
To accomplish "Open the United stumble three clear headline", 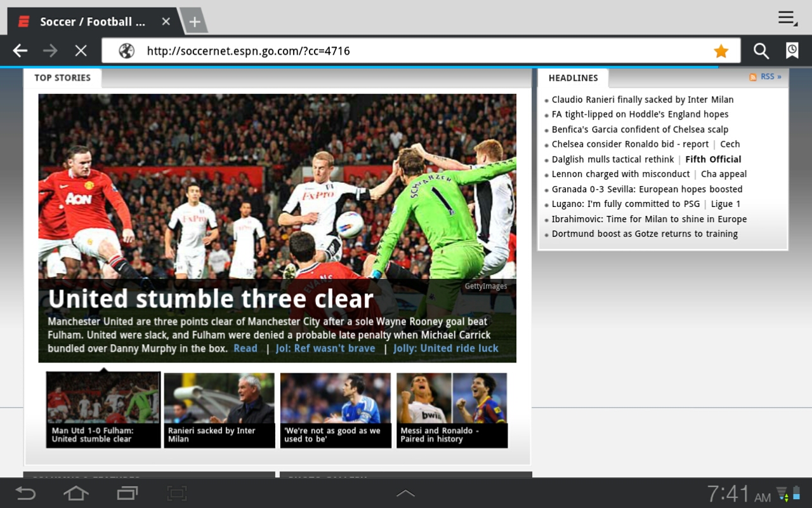I will tap(211, 299).
